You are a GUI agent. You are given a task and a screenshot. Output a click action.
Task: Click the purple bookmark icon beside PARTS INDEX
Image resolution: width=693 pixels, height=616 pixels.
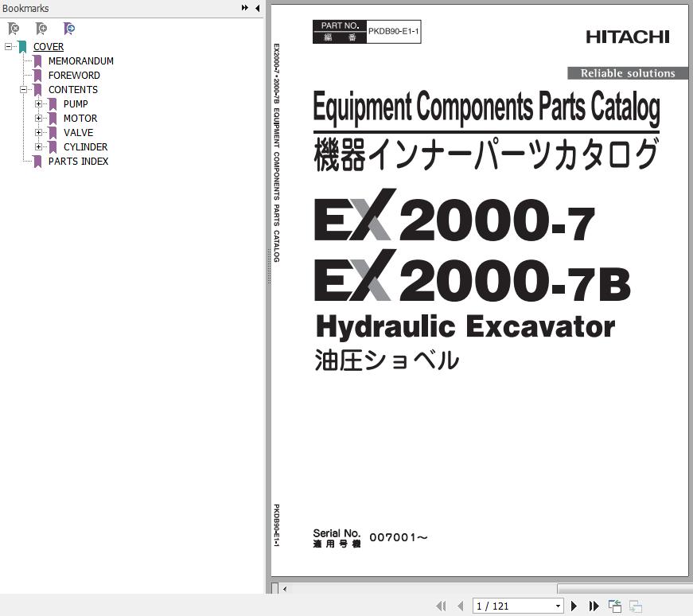(x=37, y=161)
